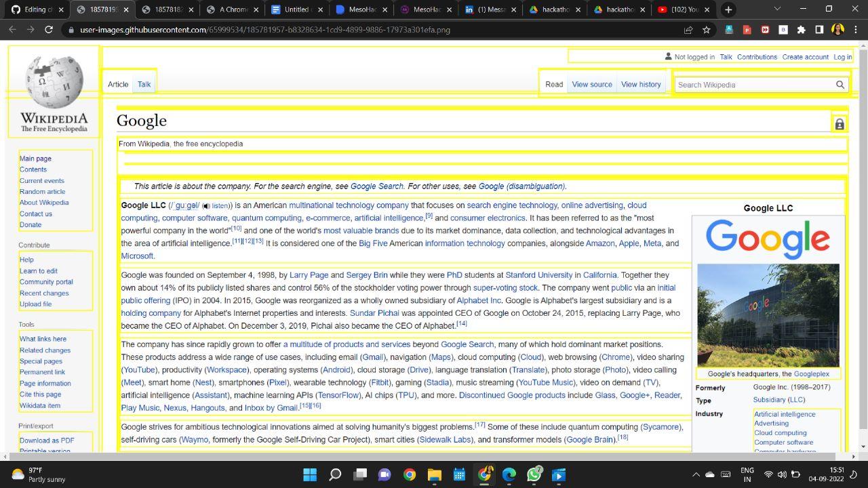Click the red P extension icon
This screenshot has height=488, width=868.
[747, 30]
